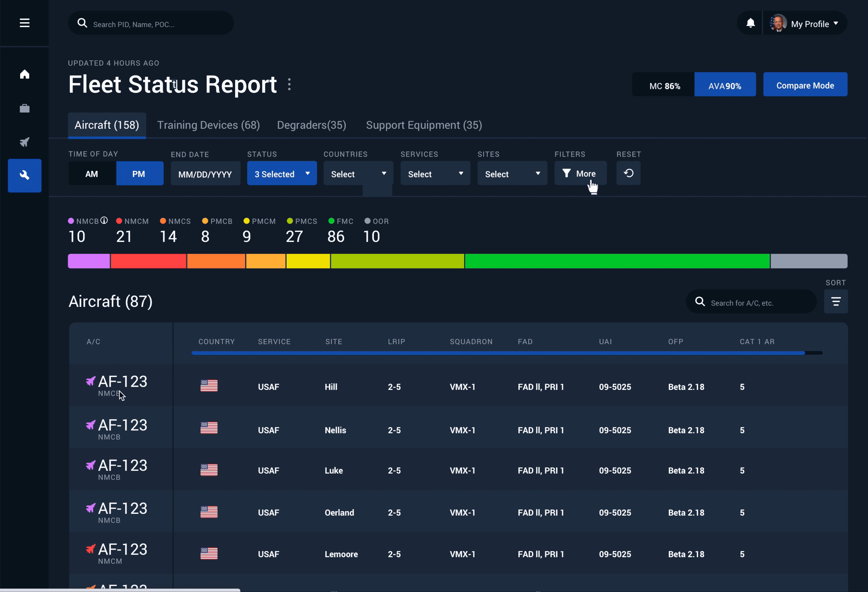The height and width of the screenshot is (592, 868).
Task: Select the PM time toggle
Action: click(x=139, y=174)
